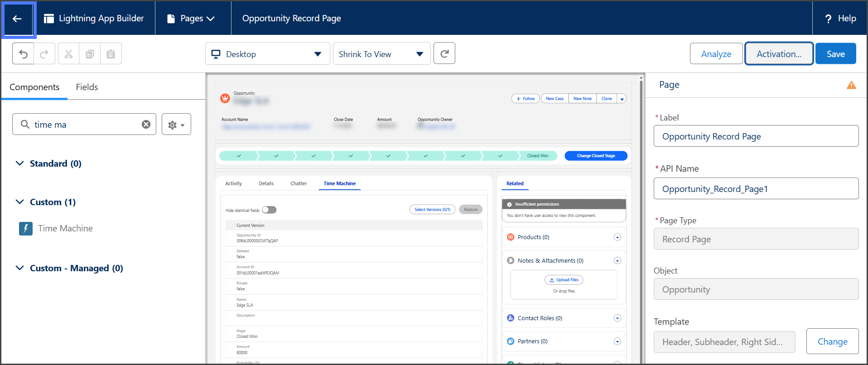Screen dimensions: 868x365
Task: Click the refresh canvas icon
Action: click(x=444, y=53)
